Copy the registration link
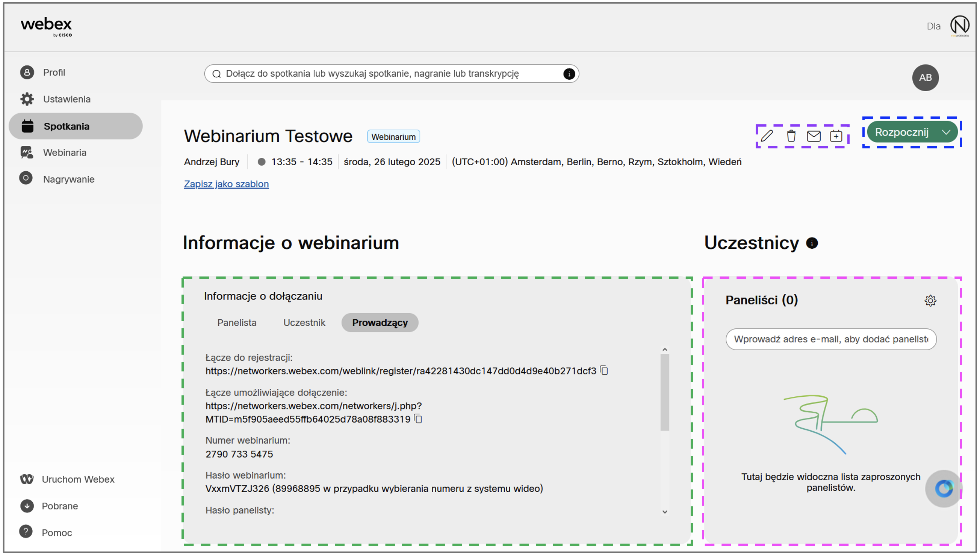The height and width of the screenshot is (556, 980). coord(604,371)
